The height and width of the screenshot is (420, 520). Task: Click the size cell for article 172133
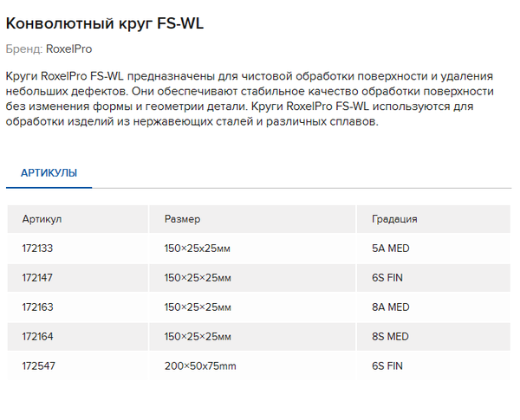click(198, 249)
